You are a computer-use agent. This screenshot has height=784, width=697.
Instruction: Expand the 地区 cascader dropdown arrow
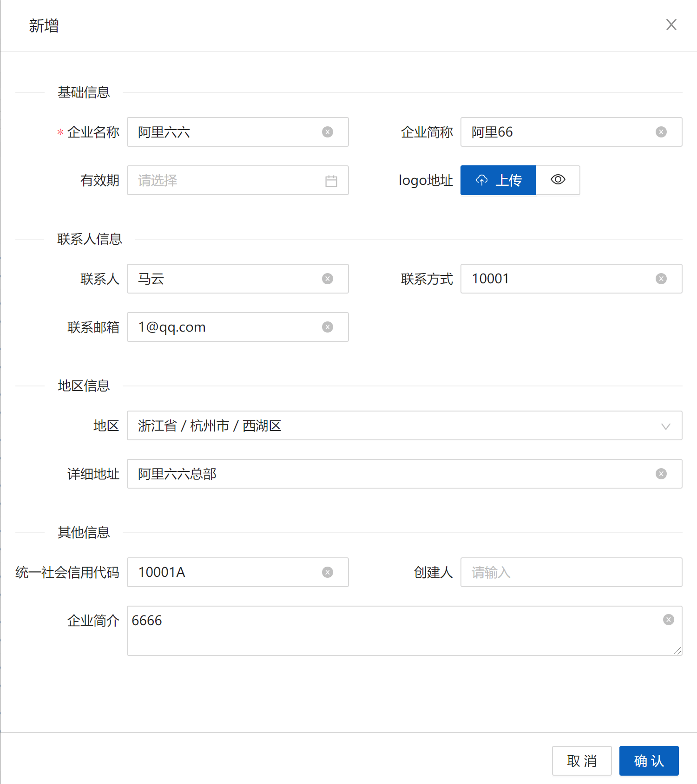tap(665, 426)
